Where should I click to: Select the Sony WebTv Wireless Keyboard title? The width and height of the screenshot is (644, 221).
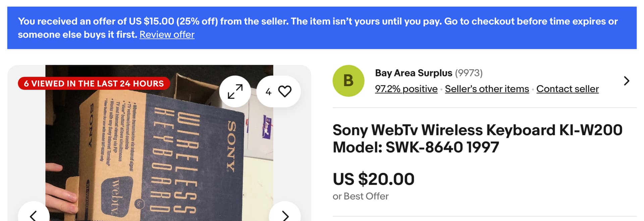point(477,139)
